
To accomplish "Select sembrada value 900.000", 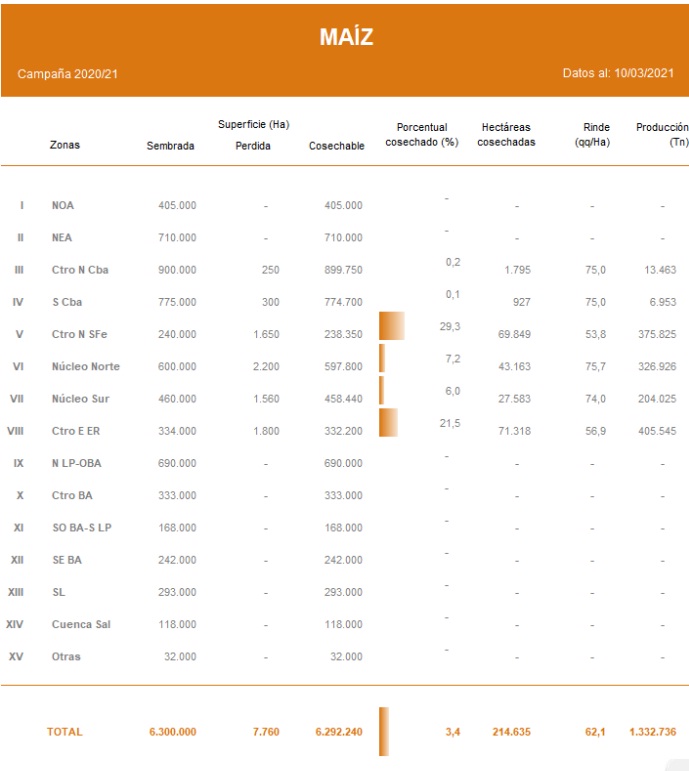I will pyautogui.click(x=177, y=270).
